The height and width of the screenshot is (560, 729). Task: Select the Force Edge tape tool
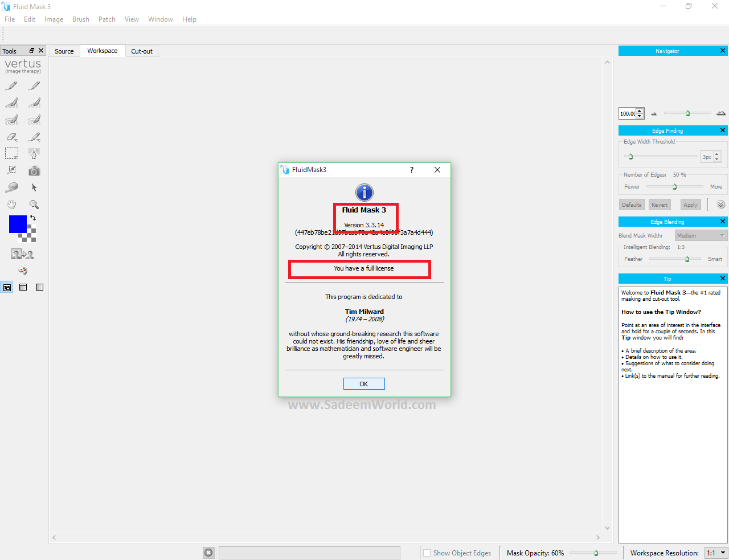pyautogui.click(x=11, y=187)
